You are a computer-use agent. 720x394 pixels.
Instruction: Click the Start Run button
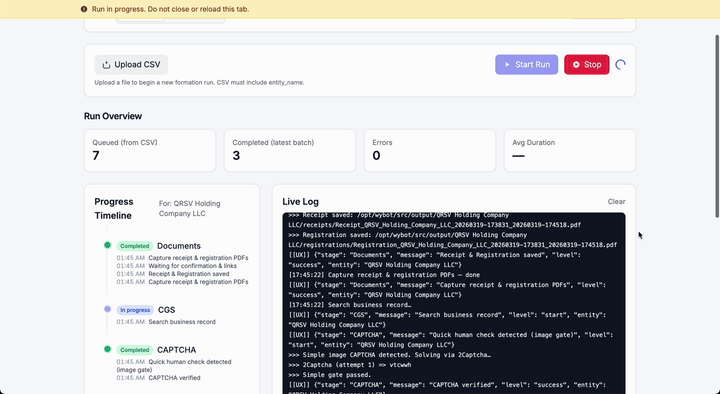pyautogui.click(x=526, y=64)
